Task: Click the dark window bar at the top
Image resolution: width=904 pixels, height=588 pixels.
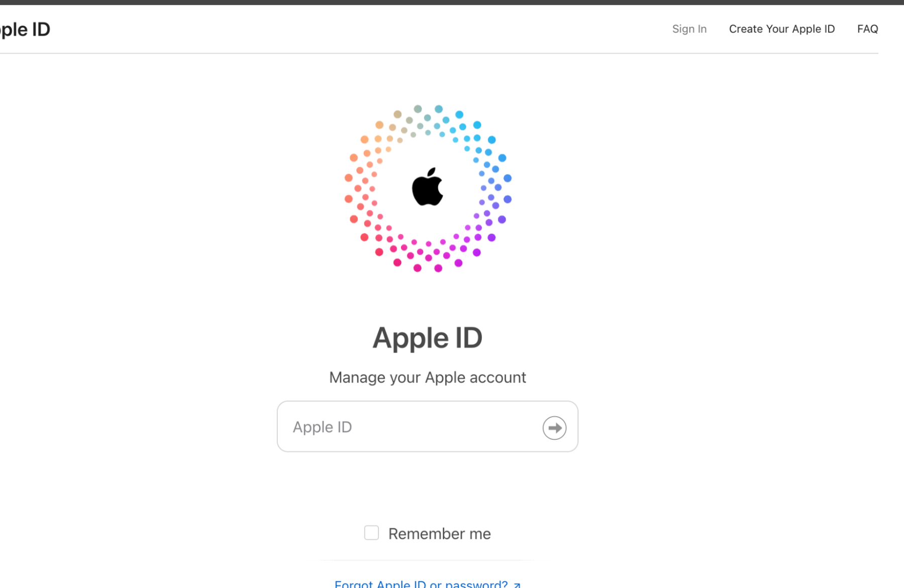Action: [x=452, y=2]
